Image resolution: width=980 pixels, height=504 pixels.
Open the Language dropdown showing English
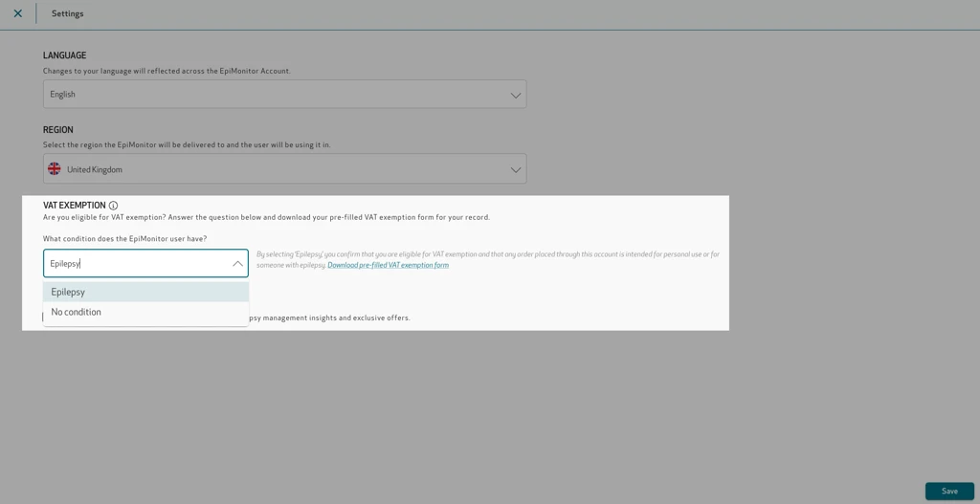pyautogui.click(x=284, y=95)
